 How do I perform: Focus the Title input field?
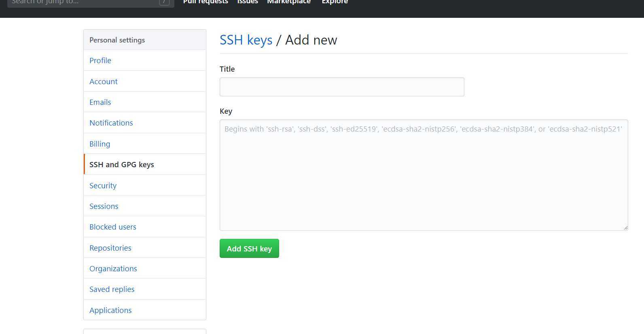coord(342,87)
